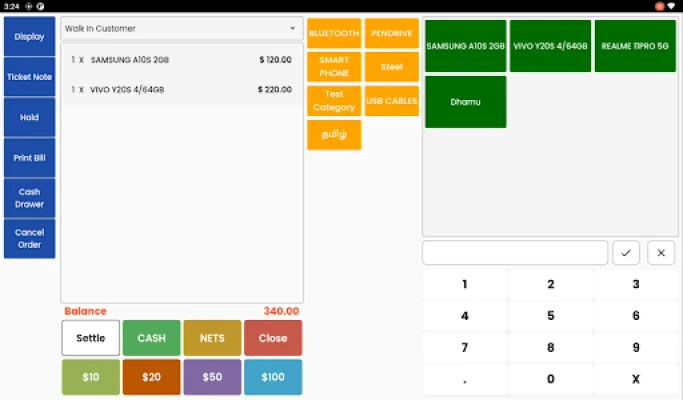Select the VIVO Y20S order line
This screenshot has width=683, height=400.
(x=181, y=89)
